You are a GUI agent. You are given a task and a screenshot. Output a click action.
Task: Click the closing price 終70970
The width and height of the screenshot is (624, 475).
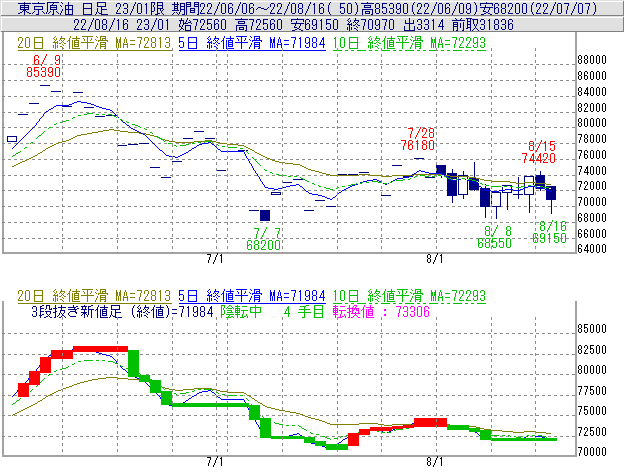tap(370, 25)
